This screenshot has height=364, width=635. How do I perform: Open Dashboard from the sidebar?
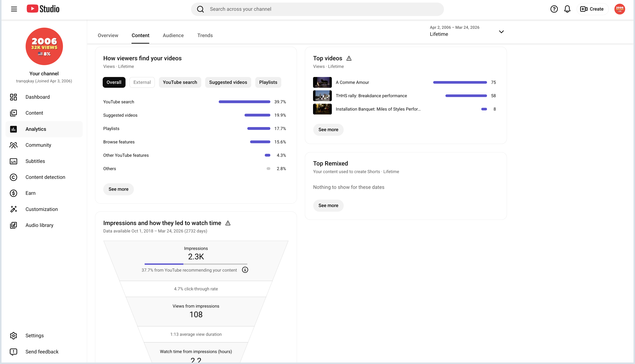click(x=44, y=97)
